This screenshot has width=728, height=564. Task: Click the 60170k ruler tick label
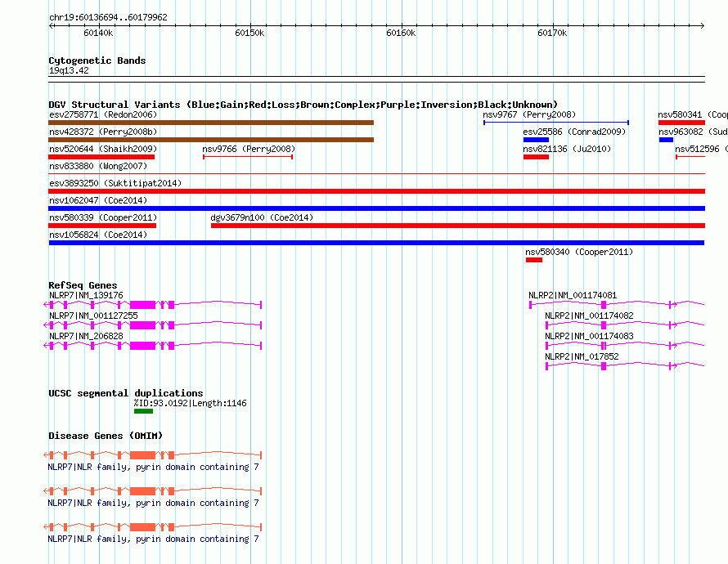(552, 33)
